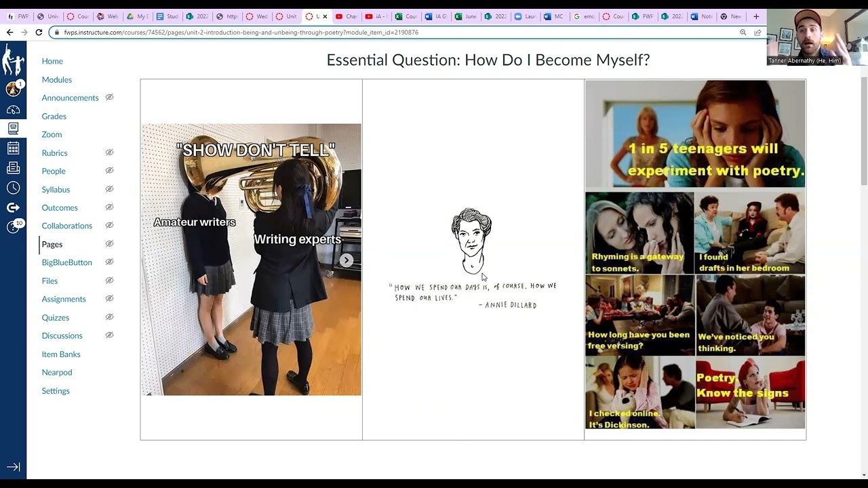The height and width of the screenshot is (488, 868).
Task: Go back using browser back arrow
Action: point(9,33)
